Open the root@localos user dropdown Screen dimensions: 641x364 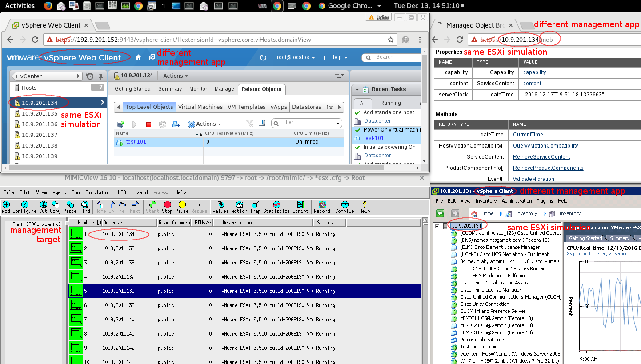click(296, 57)
